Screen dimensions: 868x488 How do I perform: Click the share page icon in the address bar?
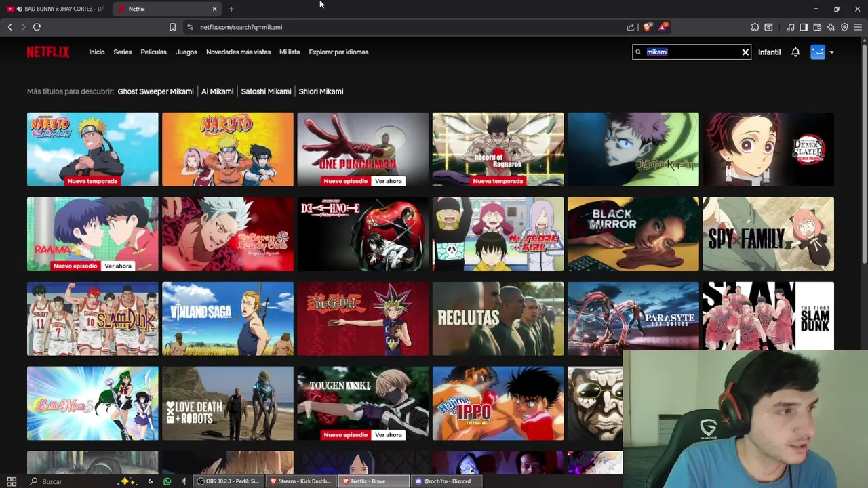pyautogui.click(x=631, y=27)
